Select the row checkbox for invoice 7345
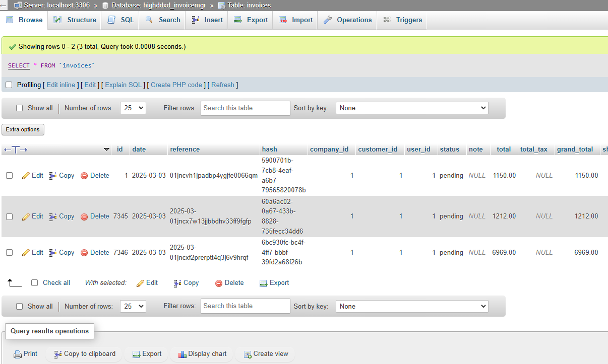This screenshot has height=364, width=608. tap(9, 216)
